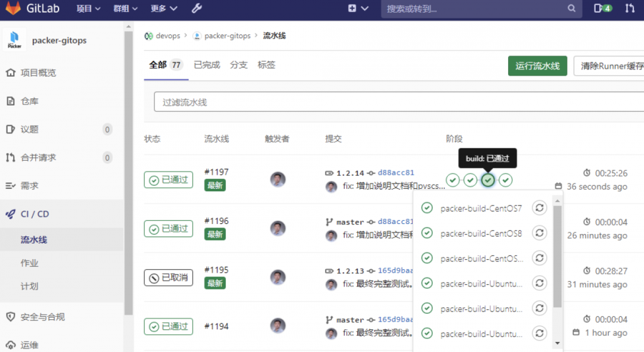Open pipeline #1195 link
The width and height of the screenshot is (644, 352).
tap(216, 270)
